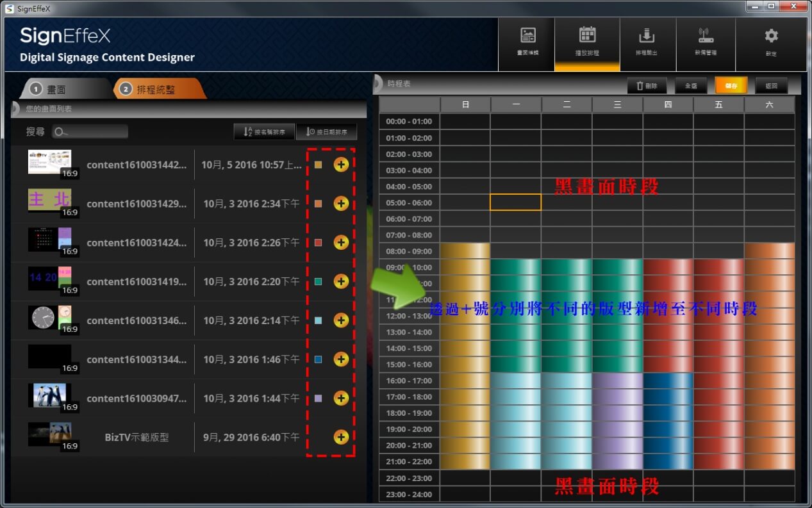812x508 pixels.
Task: Switch to the 排程統整 tab
Action: [156, 90]
